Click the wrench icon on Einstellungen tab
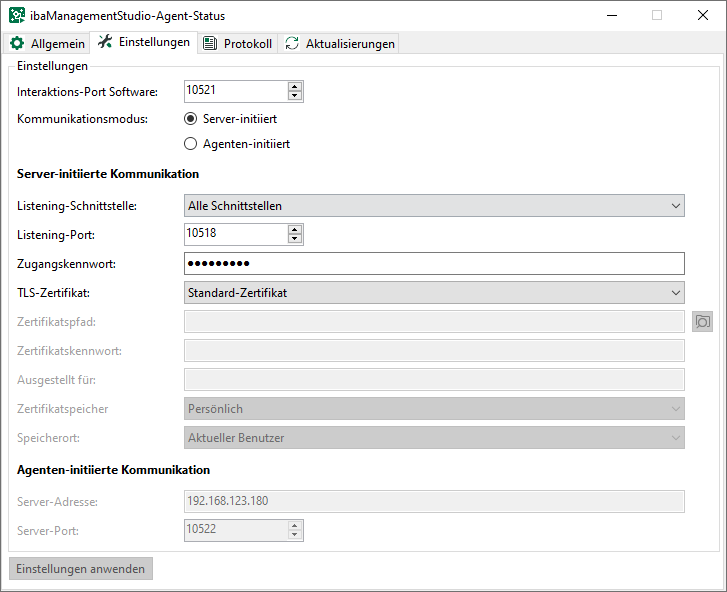Viewport: 727px width, 592px height. [x=105, y=42]
